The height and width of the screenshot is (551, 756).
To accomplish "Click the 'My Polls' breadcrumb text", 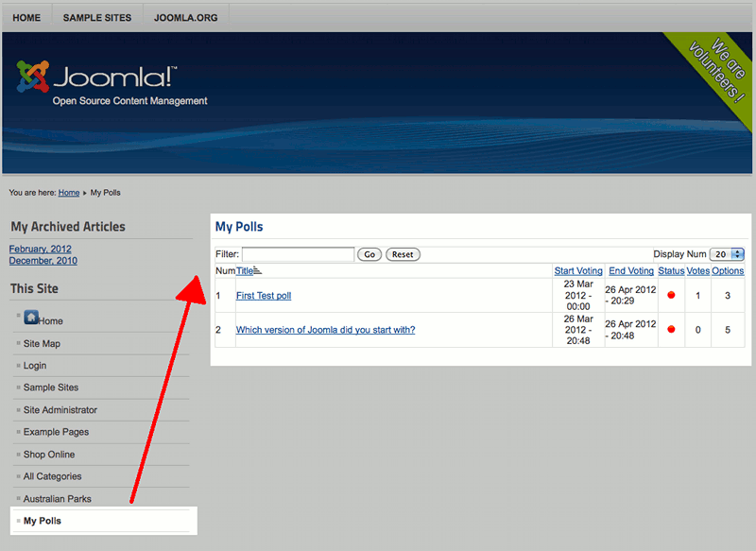I will pos(106,193).
